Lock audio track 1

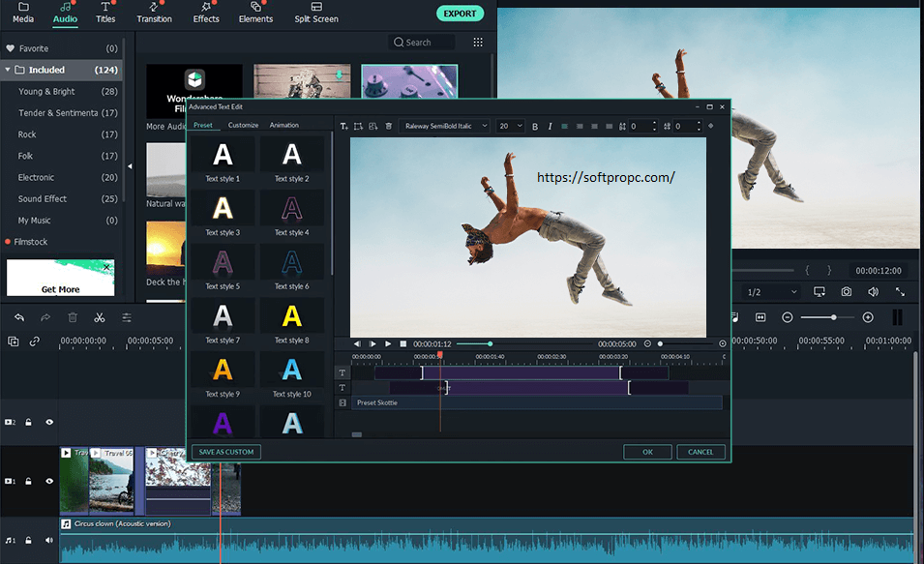click(x=28, y=540)
